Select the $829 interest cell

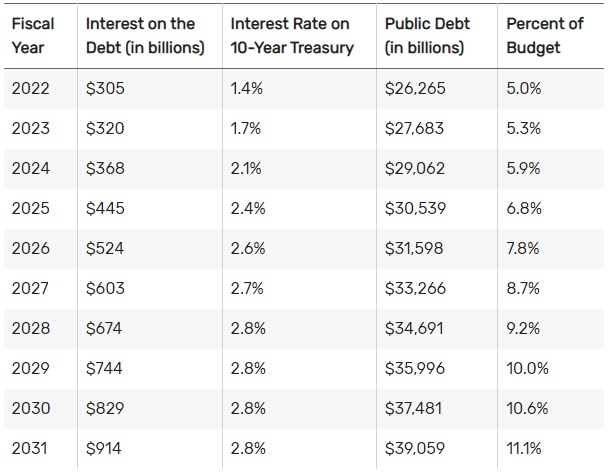pyautogui.click(x=105, y=408)
